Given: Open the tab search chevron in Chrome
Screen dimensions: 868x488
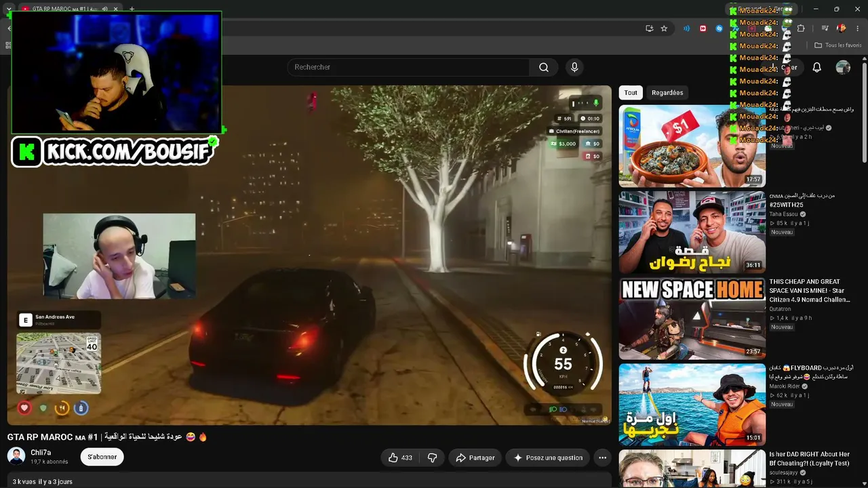Looking at the screenshot, I should [x=9, y=9].
